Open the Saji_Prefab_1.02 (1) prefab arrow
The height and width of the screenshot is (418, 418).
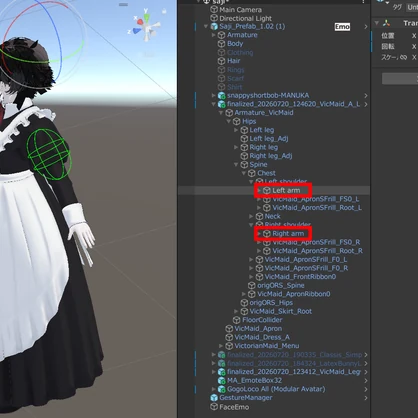(366, 26)
